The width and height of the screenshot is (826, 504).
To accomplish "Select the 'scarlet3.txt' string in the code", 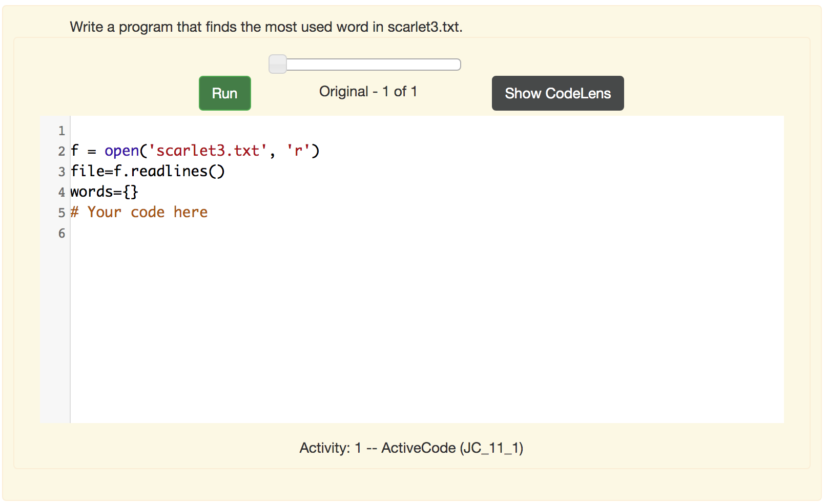I will point(207,151).
